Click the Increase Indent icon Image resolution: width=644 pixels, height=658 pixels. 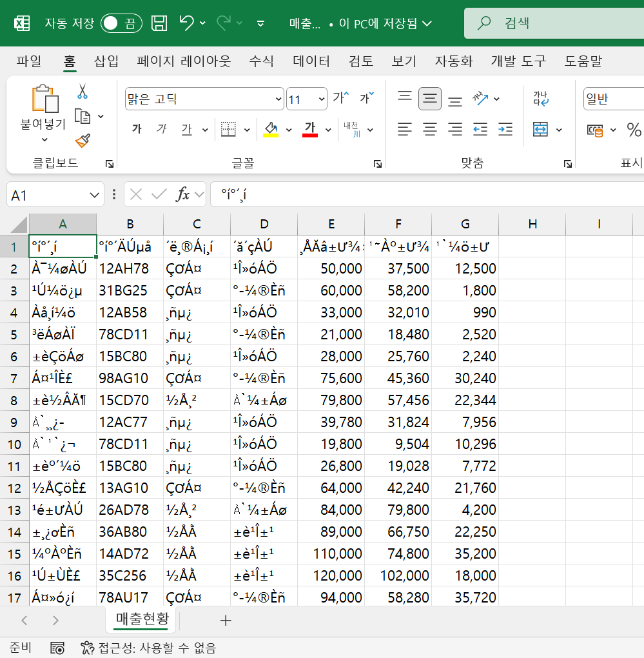point(506,130)
